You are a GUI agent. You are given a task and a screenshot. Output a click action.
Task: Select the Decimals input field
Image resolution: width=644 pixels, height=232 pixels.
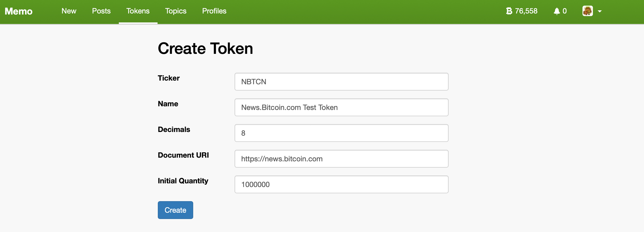341,133
